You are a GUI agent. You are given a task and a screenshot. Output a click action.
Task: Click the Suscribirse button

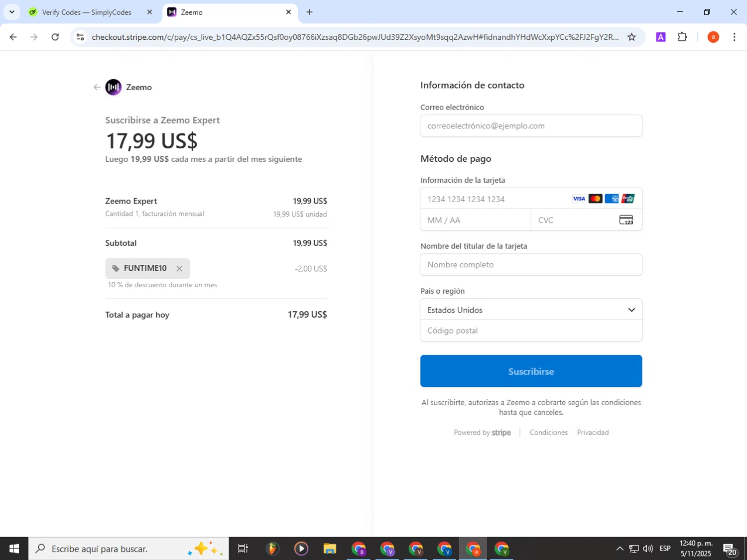(531, 371)
